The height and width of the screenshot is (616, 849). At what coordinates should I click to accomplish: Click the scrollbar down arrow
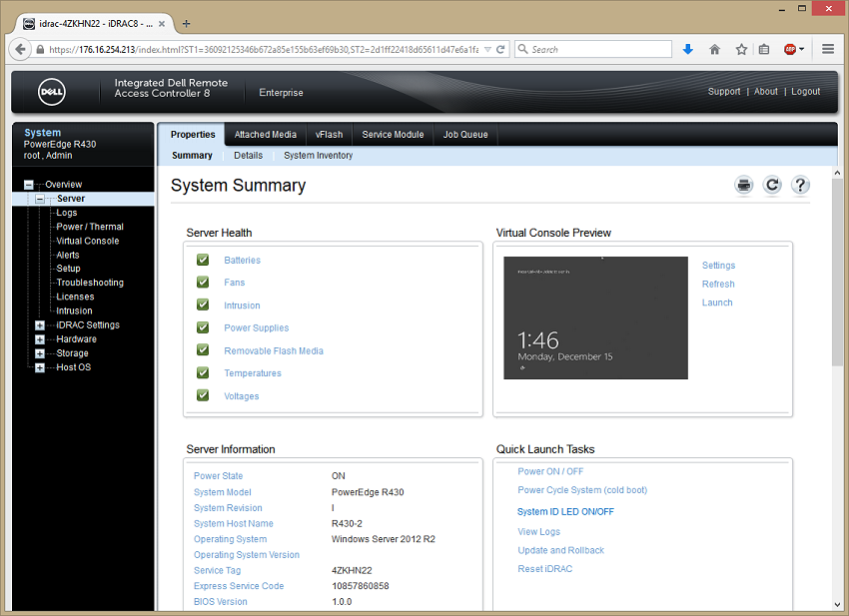837,605
